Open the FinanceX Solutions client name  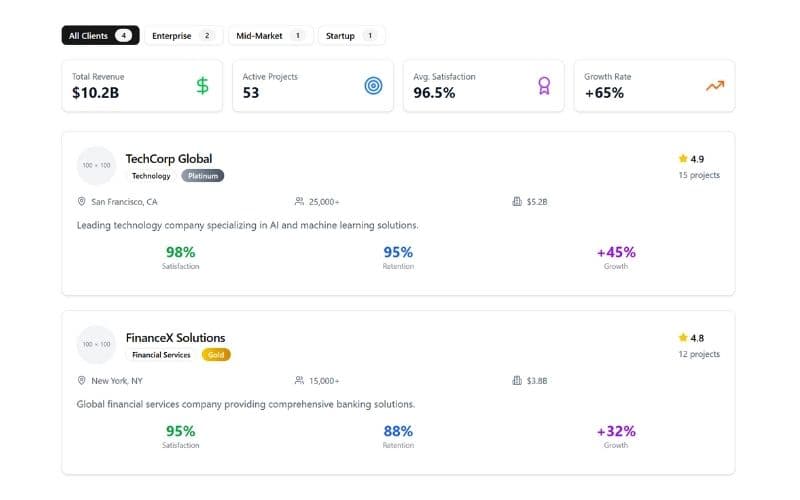(x=175, y=338)
